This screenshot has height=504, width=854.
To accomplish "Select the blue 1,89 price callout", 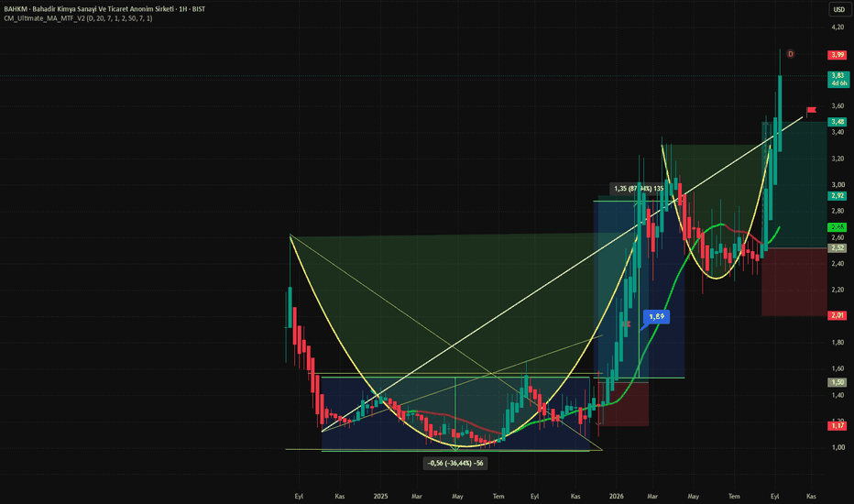I will tap(656, 316).
